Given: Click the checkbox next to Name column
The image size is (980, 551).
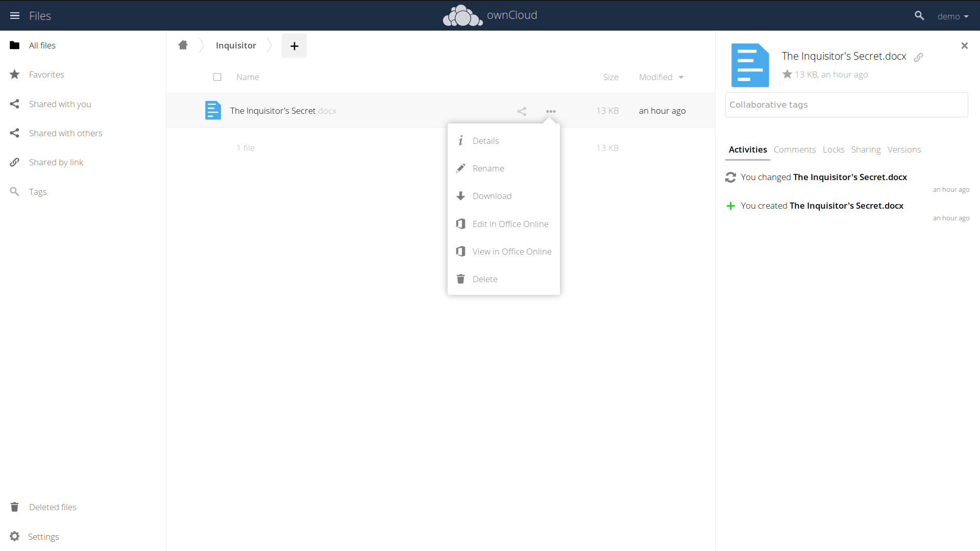Looking at the screenshot, I should tap(217, 77).
